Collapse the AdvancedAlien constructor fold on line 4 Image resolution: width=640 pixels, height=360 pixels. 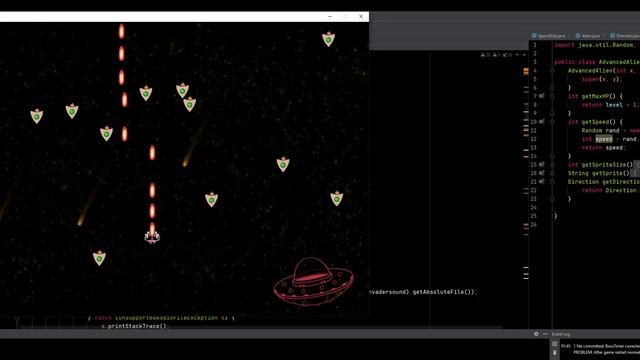(x=552, y=71)
